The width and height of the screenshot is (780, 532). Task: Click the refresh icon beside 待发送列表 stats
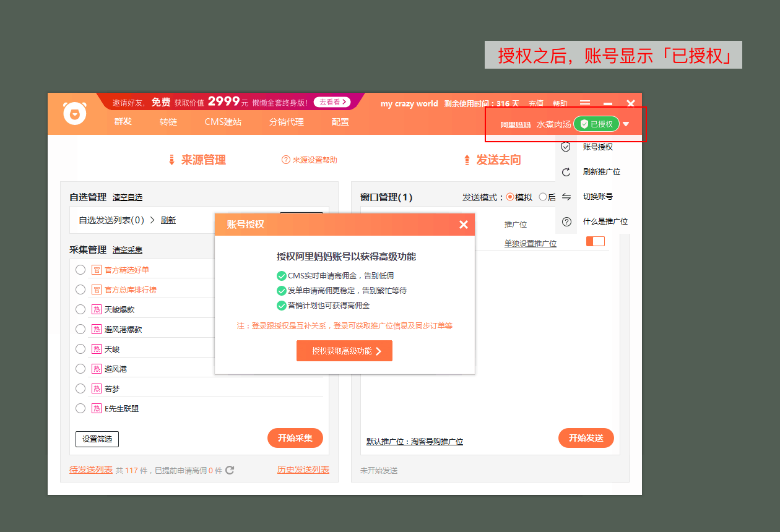coord(229,470)
